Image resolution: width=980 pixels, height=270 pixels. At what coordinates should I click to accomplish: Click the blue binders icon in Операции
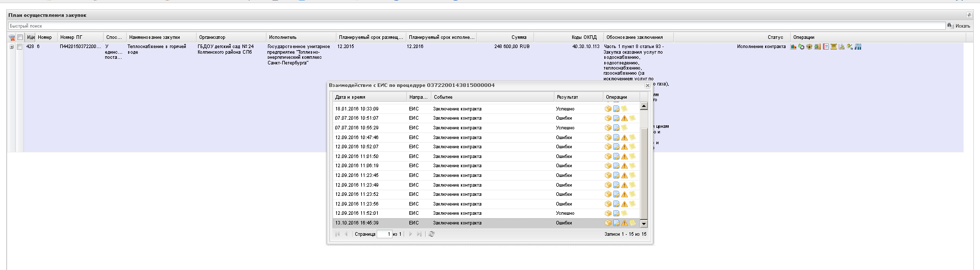858,47
